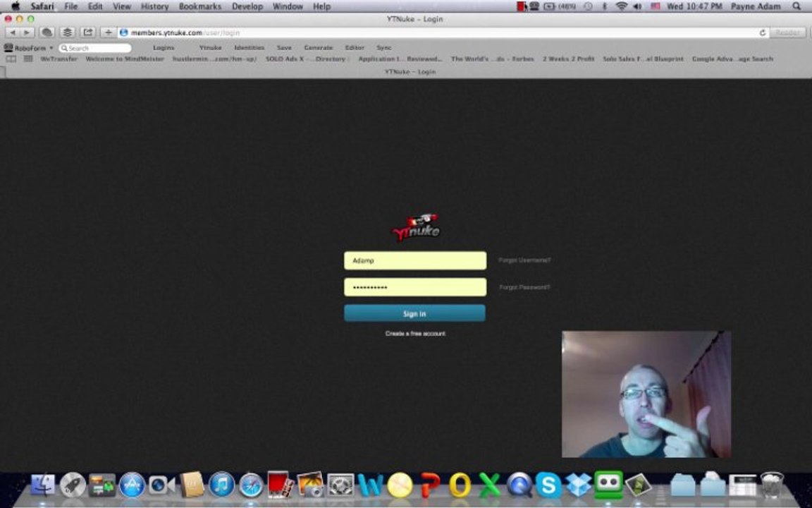Go back with the Safari back arrow
This screenshot has height=508, width=812.
point(13,32)
